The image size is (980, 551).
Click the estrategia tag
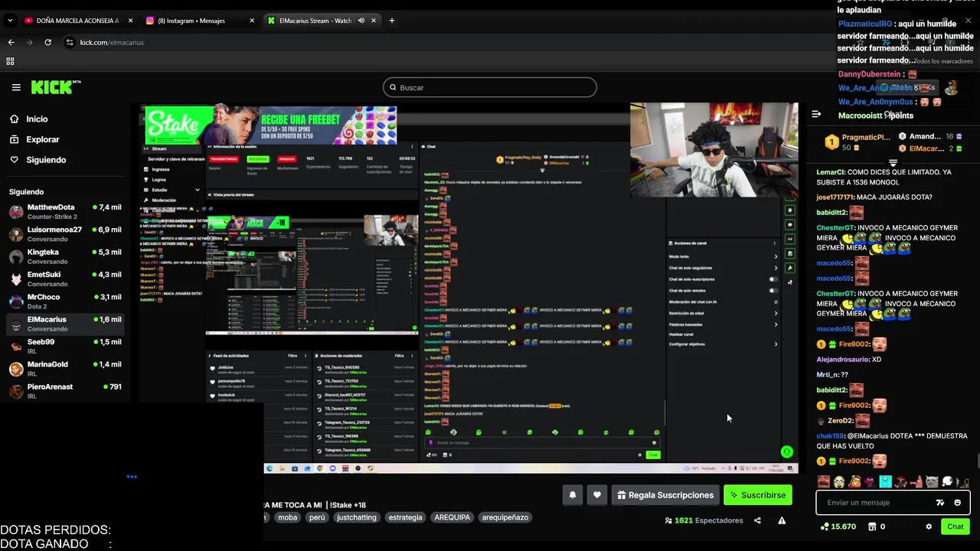pos(405,517)
